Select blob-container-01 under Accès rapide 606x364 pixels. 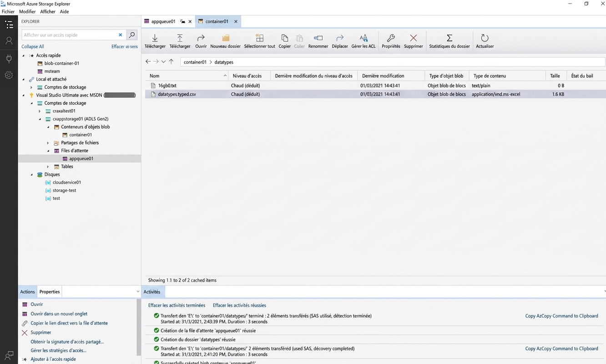[x=61, y=63]
